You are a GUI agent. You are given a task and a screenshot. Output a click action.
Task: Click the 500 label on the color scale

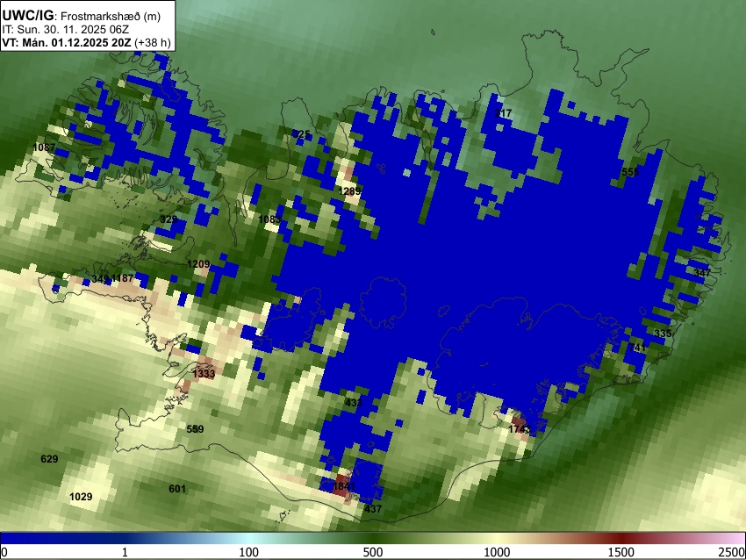373,552
